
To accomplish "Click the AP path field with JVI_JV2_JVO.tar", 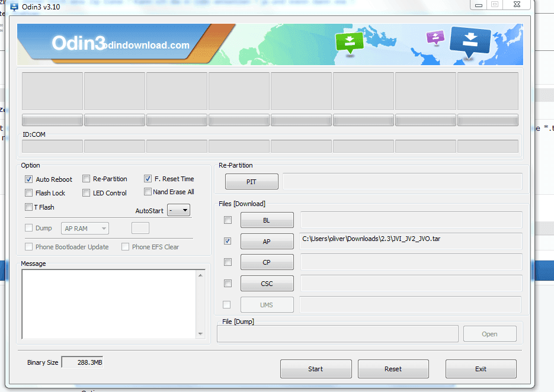I will pos(411,241).
